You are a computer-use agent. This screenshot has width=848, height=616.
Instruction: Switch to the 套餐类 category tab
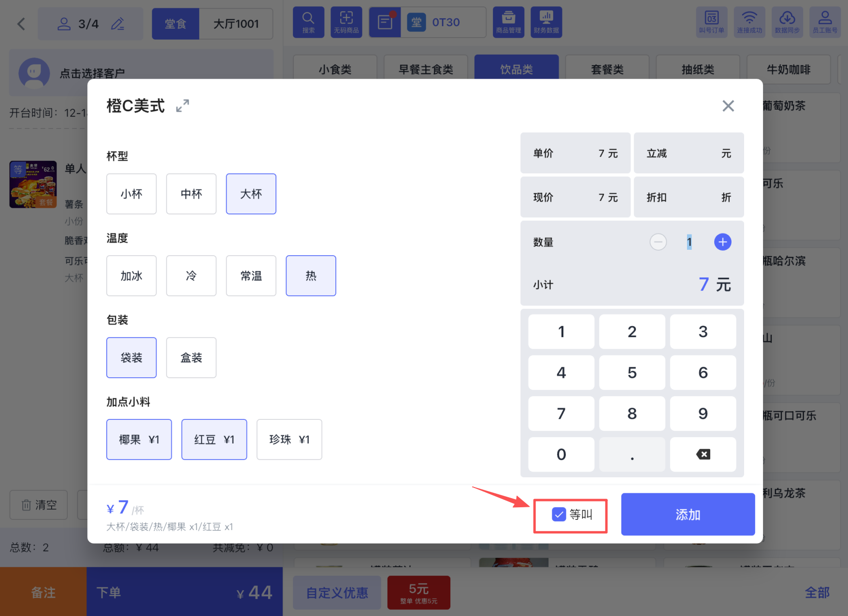[607, 69]
